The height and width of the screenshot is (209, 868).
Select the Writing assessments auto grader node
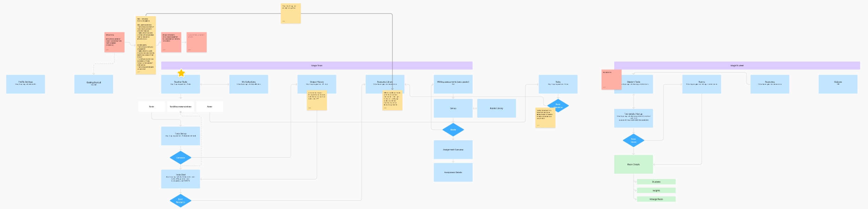pos(453,84)
